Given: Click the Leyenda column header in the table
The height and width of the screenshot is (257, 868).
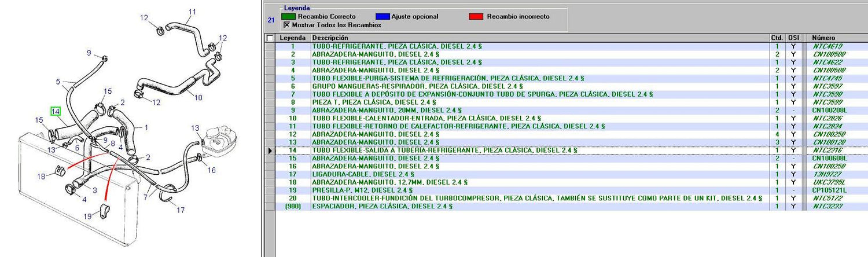Looking at the screenshot, I should pos(292,38).
